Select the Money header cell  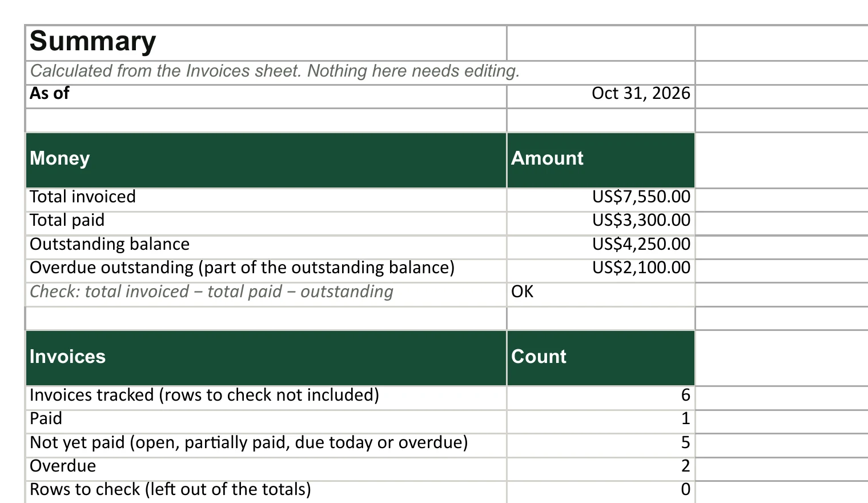(266, 160)
